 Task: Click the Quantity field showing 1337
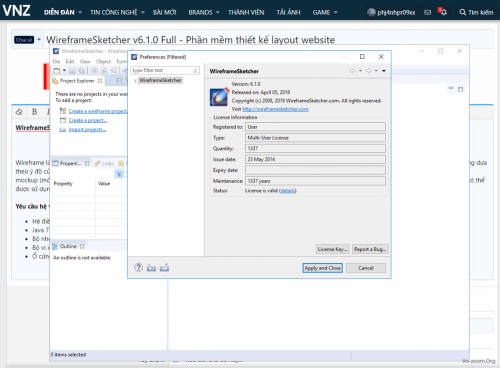coord(315,148)
